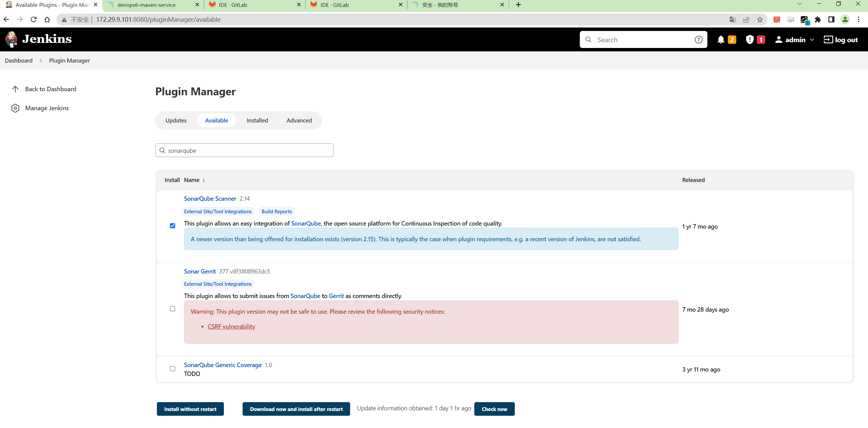Screen dimensions: 868x428
Task: Go back in browser history
Action: (6, 19)
